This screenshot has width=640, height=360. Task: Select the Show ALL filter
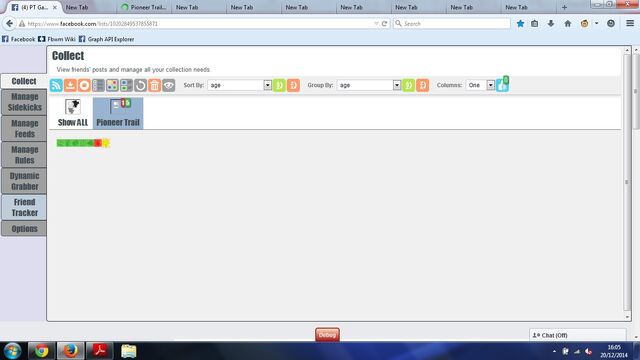click(73, 113)
